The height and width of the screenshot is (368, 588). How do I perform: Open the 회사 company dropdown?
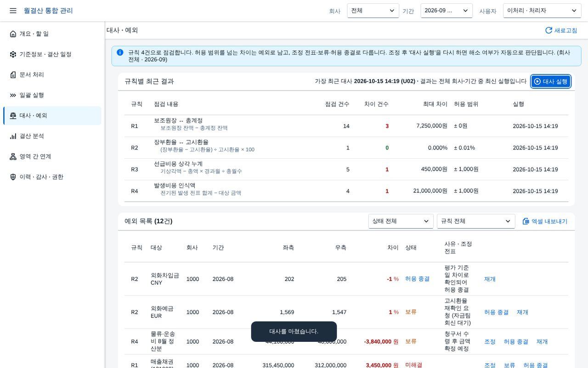pos(373,11)
